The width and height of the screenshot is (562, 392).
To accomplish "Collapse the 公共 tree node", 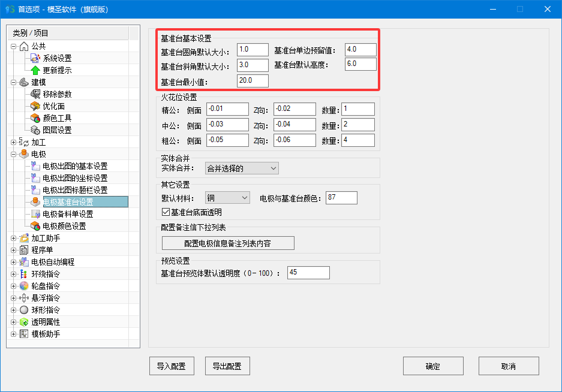I will (14, 46).
